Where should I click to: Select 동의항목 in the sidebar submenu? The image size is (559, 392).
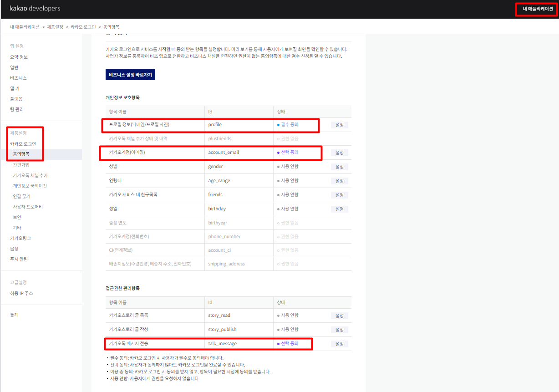21,154
